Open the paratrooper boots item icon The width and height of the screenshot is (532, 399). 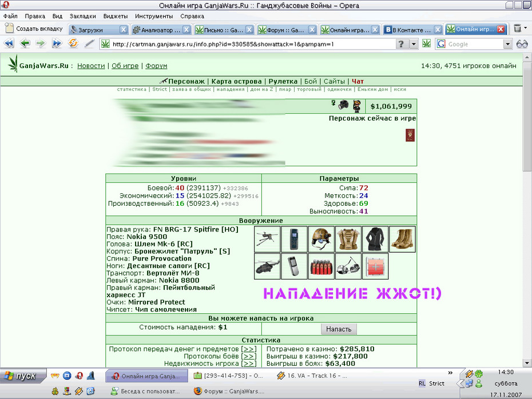coord(402,239)
